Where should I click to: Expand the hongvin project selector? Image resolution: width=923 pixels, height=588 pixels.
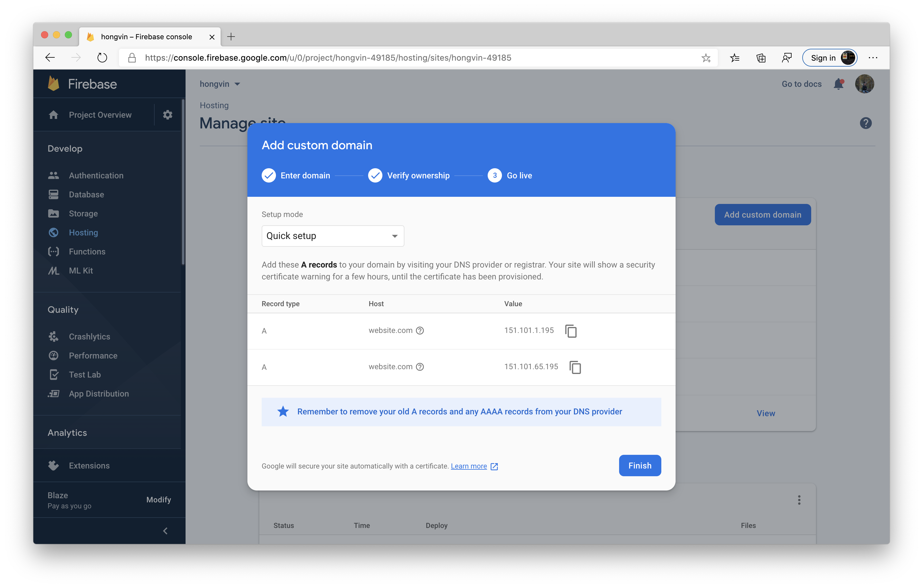[x=220, y=84]
